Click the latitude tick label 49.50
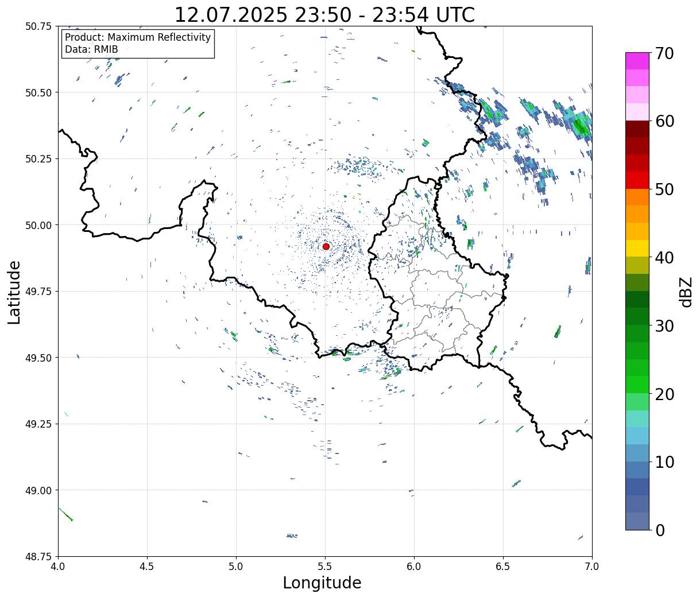The image size is (700, 597). 40,358
